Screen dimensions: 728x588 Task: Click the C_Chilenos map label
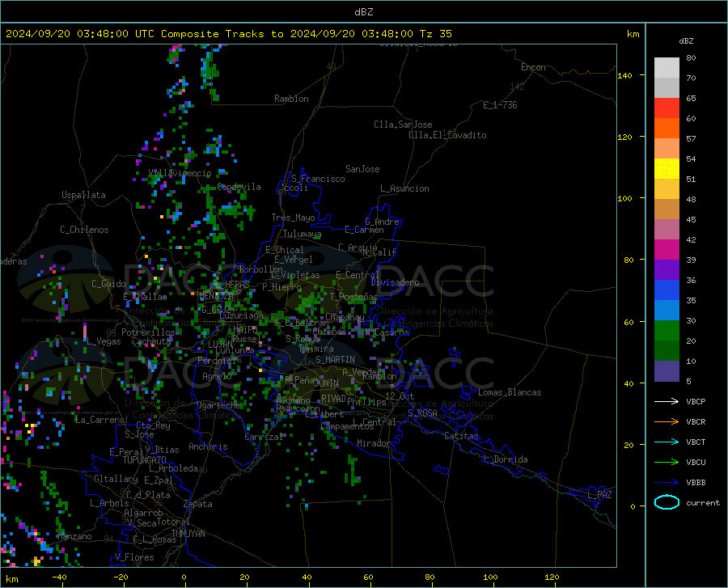pyautogui.click(x=84, y=230)
